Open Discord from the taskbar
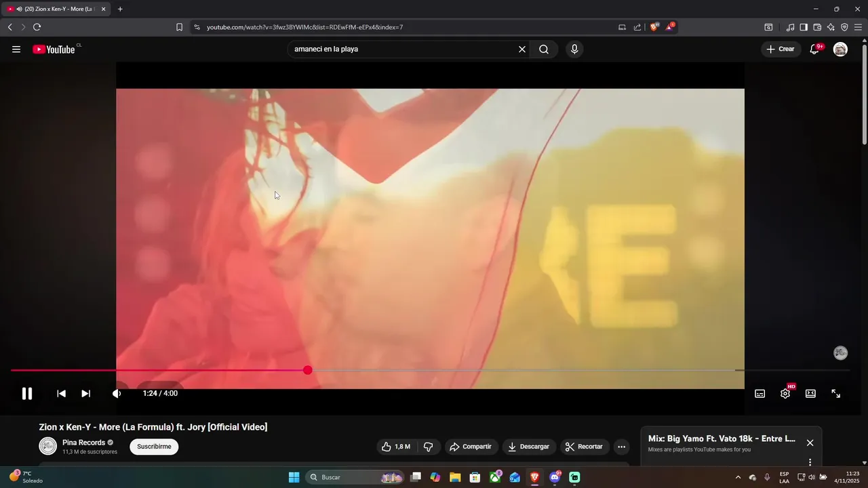Screen dimensions: 868x488 tap(555, 477)
